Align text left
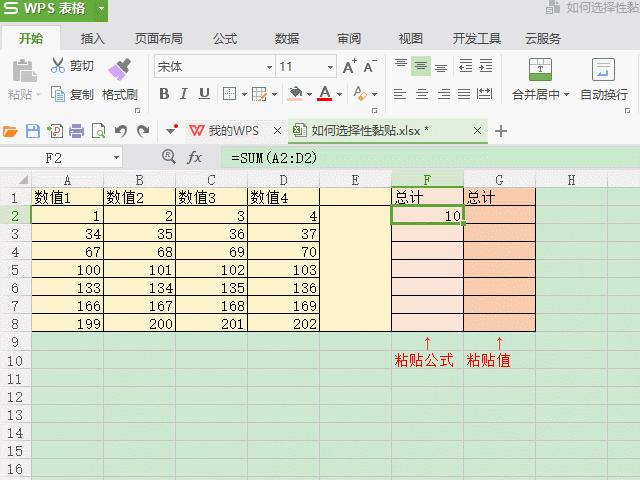 tap(400, 94)
